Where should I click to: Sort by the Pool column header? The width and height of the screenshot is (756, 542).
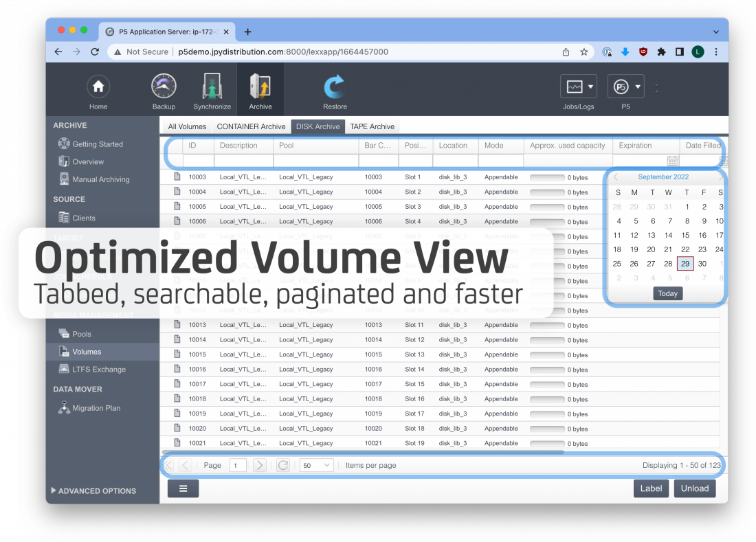(316, 146)
